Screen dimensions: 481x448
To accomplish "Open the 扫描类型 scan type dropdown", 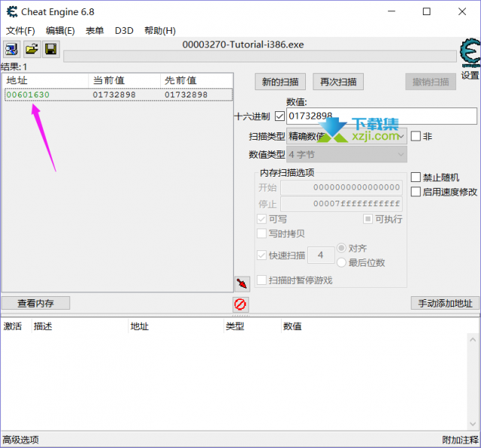I will (x=346, y=136).
